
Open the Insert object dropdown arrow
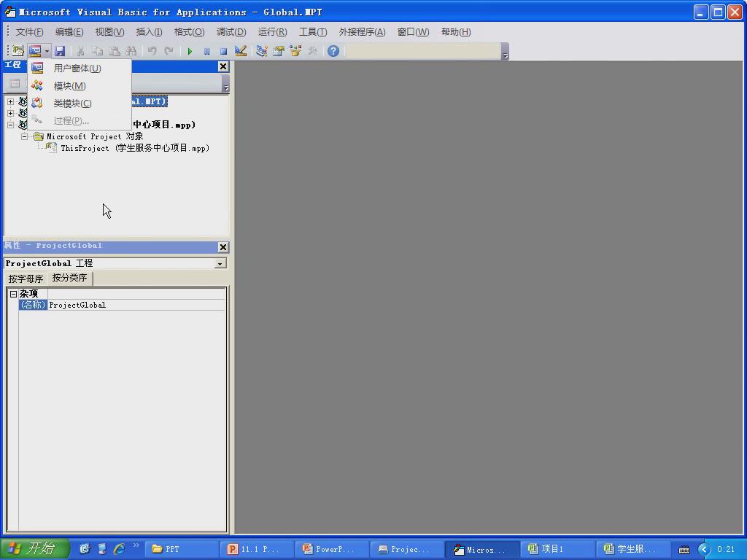tap(47, 50)
